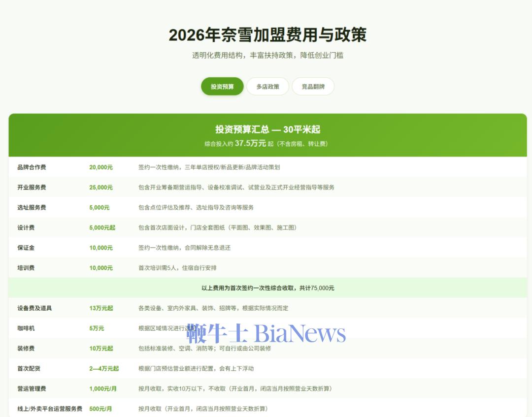Viewport: 532px width, 417px height.
Task: Click the 培训费 10,000元 amount
Action: [101, 268]
